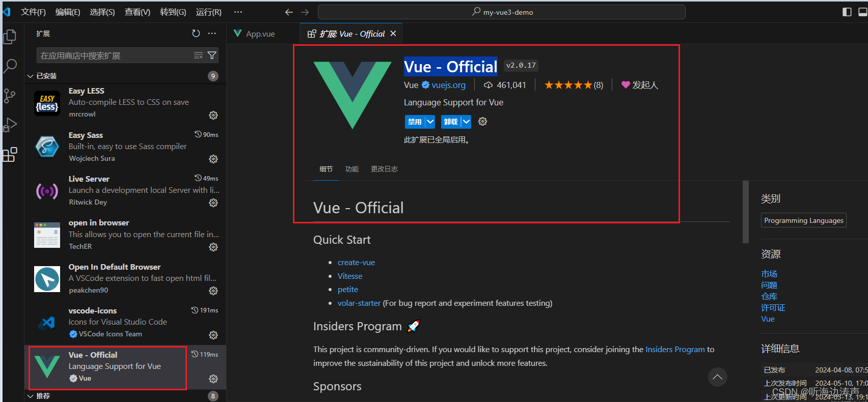
Task: Open manage gear for vscode-icons
Action: tap(213, 335)
